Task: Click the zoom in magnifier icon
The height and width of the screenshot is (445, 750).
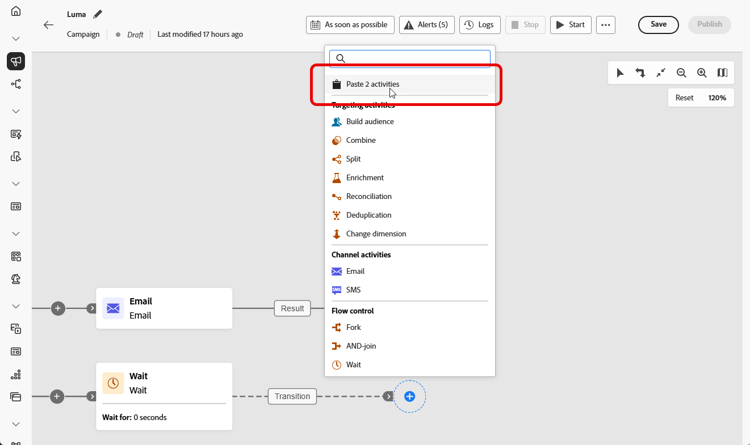Action: 702,73
